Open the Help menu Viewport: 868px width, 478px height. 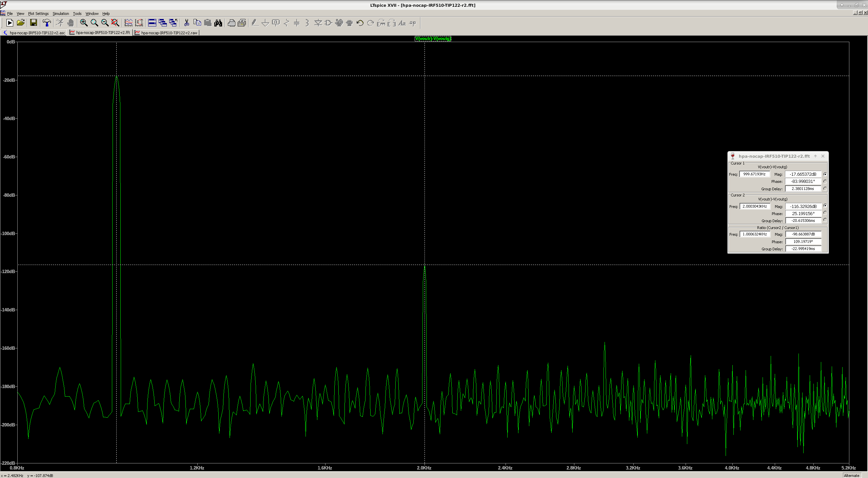[106, 14]
